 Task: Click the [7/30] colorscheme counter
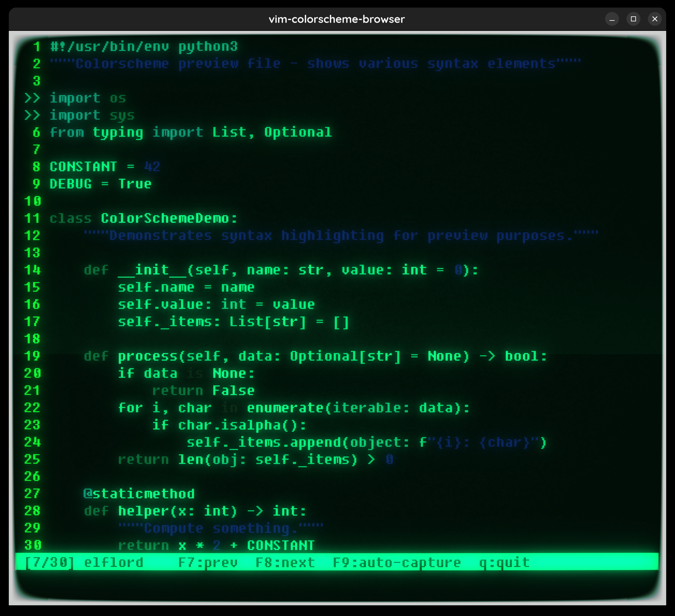pos(50,563)
